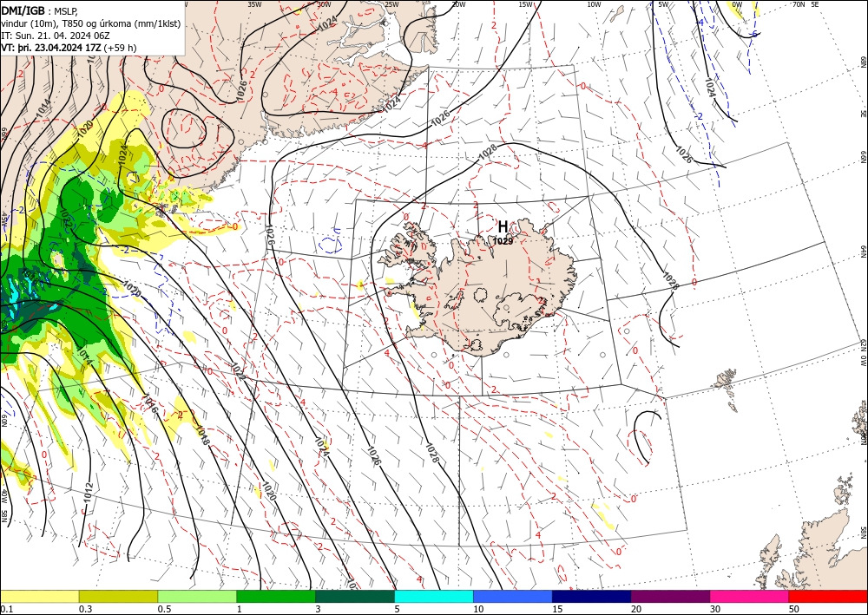The width and height of the screenshot is (868, 615).
Task: Click the 0.5 legend scale value
Action: pyautogui.click(x=164, y=609)
